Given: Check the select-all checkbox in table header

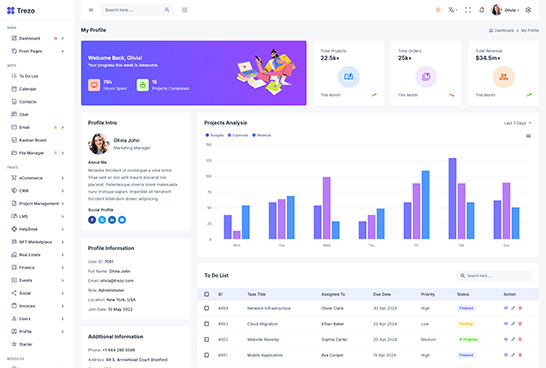Looking at the screenshot, I should [206, 294].
